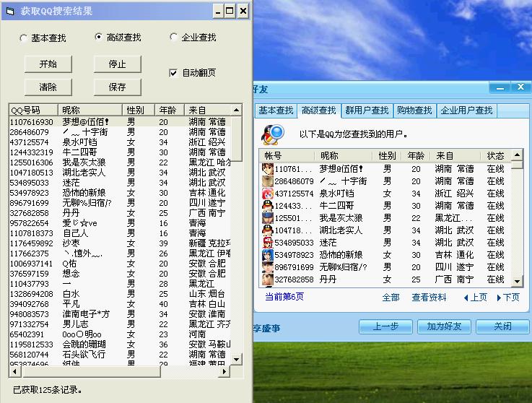
Task: Open the 群用户查找 tab
Action: coord(367,110)
